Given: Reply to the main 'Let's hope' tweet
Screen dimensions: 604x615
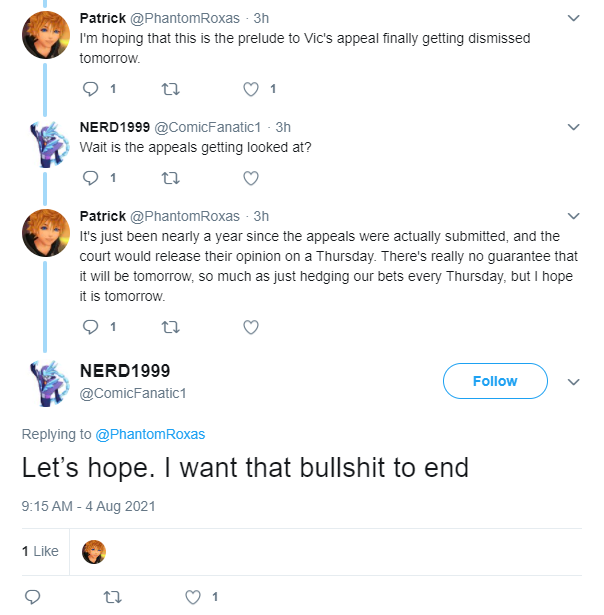Looking at the screenshot, I should coord(33,597).
